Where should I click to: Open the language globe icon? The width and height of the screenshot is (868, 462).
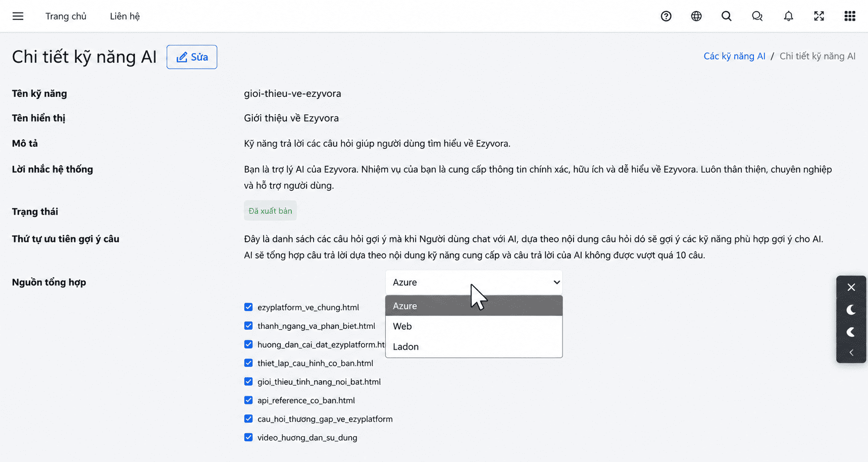(696, 16)
